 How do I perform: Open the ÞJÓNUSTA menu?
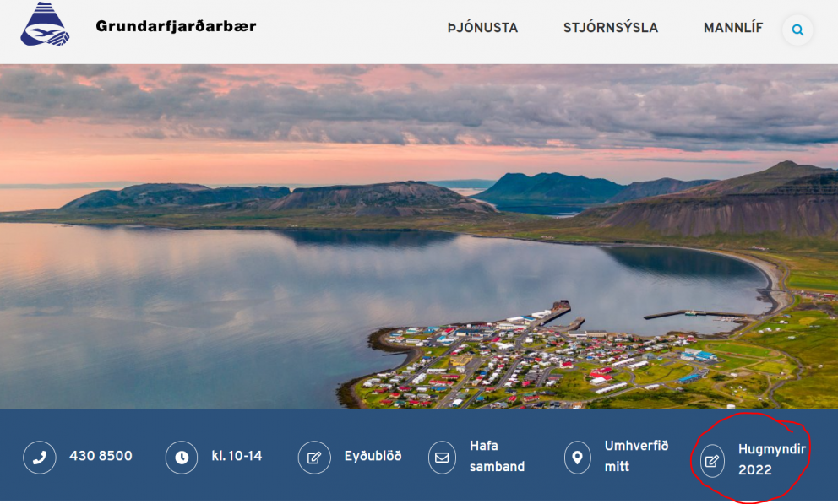pyautogui.click(x=482, y=28)
